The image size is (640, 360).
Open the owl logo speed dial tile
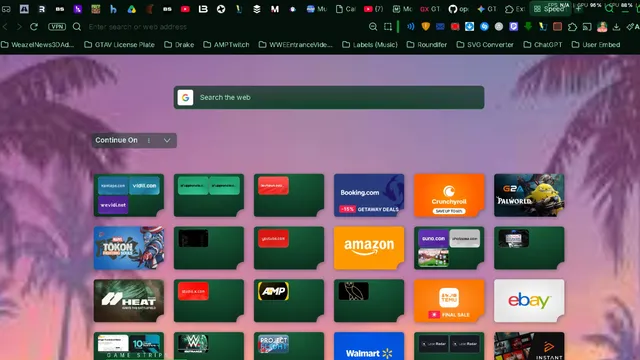tap(369, 301)
